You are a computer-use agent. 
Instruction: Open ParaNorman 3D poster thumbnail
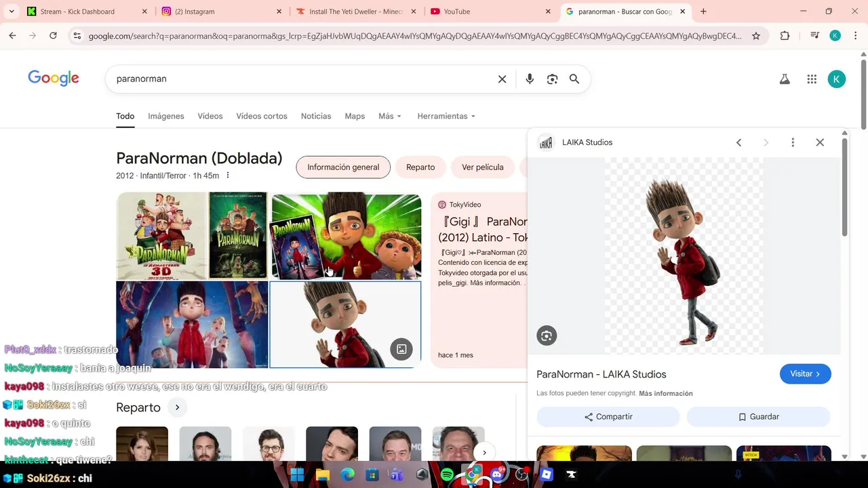tap(163, 236)
